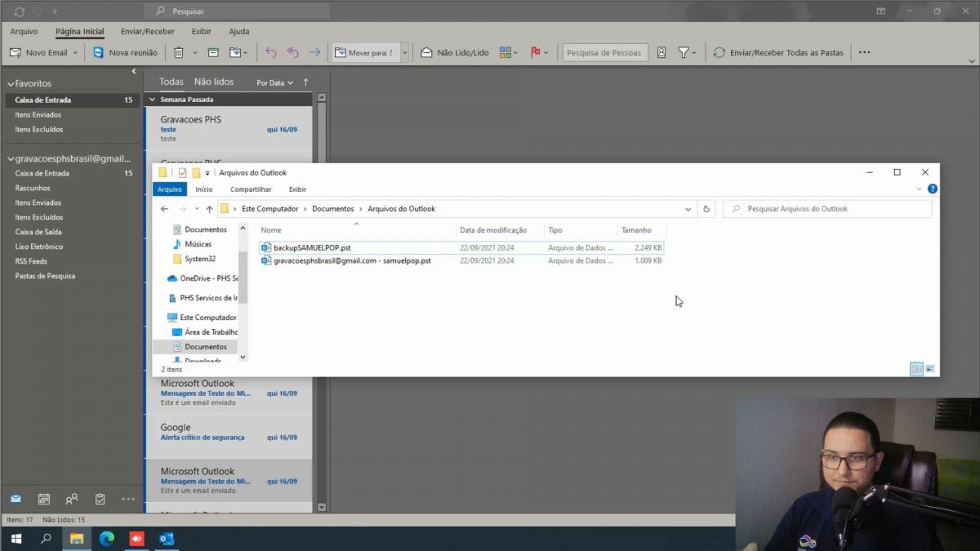Open the Ajuda ribbon tab
980x551 pixels.
(x=239, y=31)
